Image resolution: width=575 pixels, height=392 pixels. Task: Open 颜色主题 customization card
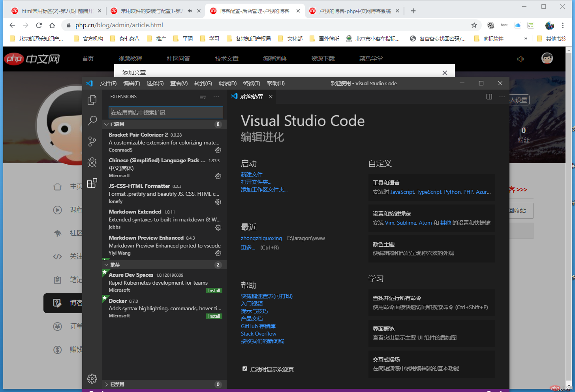coord(432,249)
